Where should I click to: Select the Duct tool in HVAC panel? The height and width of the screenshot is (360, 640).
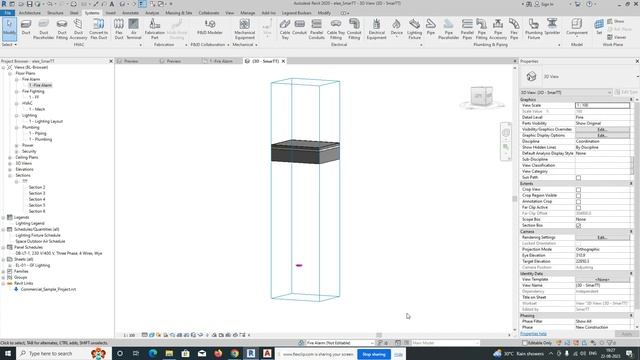pyautogui.click(x=26, y=28)
